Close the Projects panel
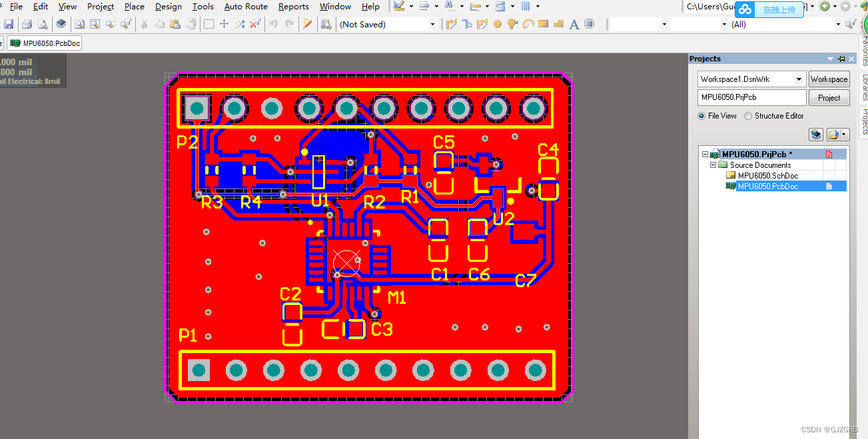 point(851,59)
